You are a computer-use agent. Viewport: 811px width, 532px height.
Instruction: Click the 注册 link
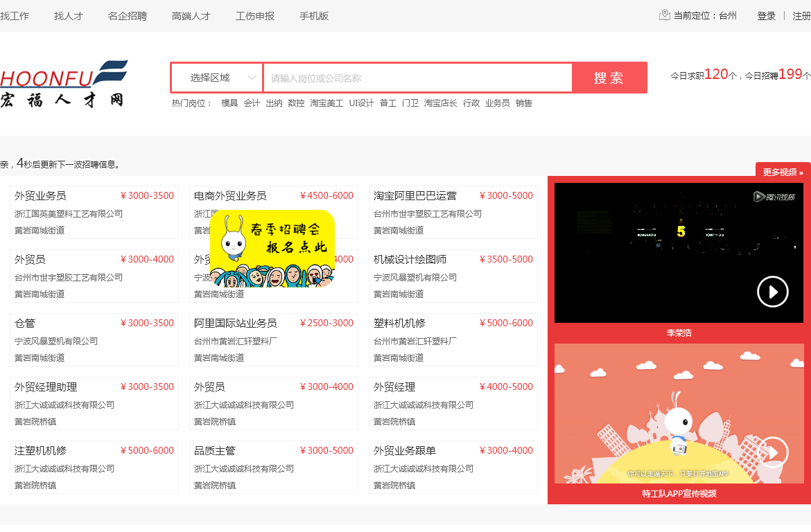point(801,16)
